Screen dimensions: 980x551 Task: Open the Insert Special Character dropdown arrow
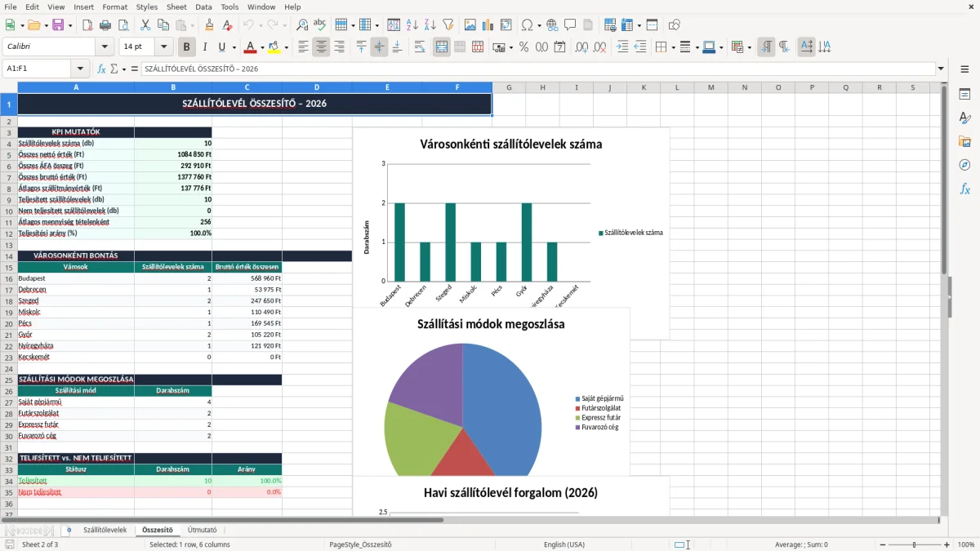(x=539, y=25)
